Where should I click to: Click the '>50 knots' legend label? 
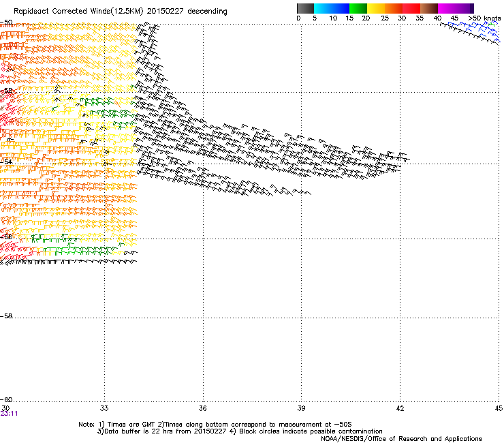484,18
